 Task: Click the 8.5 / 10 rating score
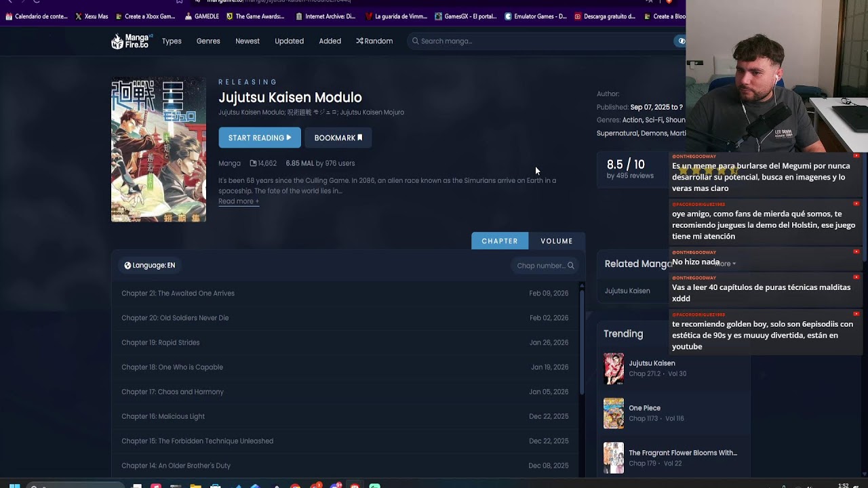626,165
